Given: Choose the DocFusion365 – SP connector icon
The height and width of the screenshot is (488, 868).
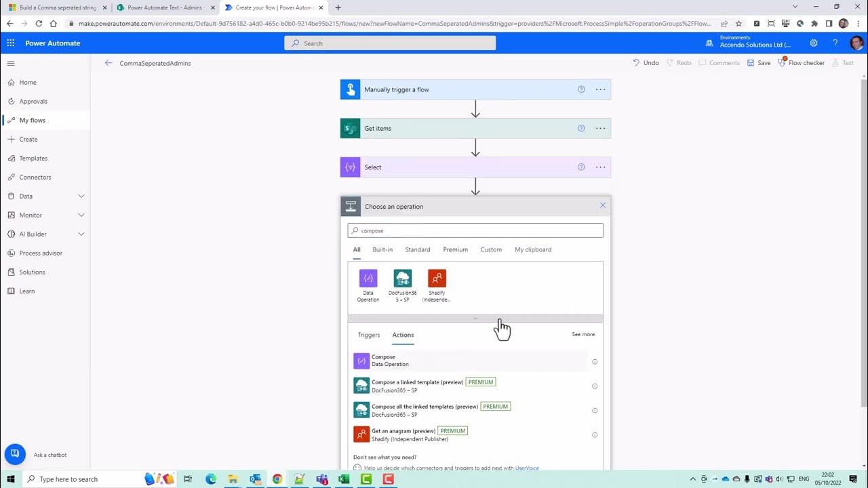Looking at the screenshot, I should (403, 279).
